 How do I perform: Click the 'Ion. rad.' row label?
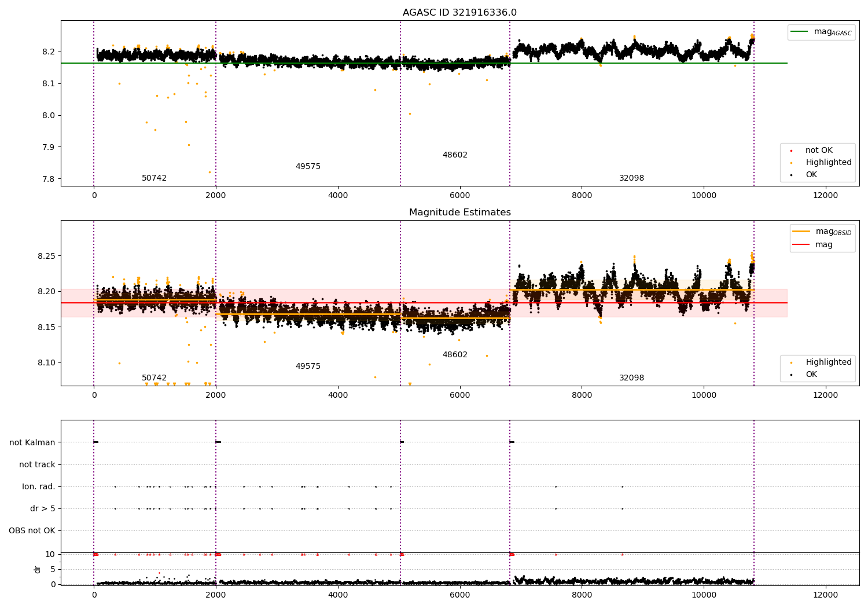(x=39, y=487)
